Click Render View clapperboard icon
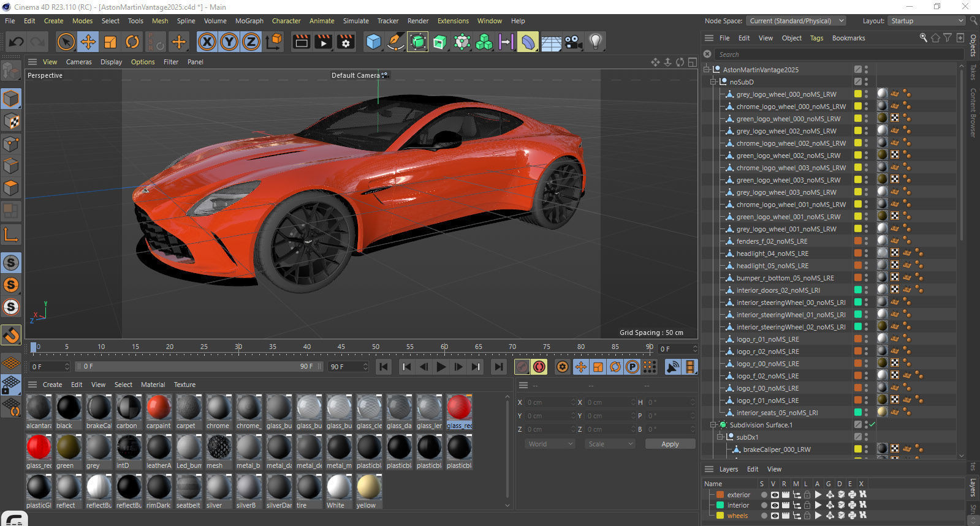The width and height of the screenshot is (980, 526). click(301, 42)
